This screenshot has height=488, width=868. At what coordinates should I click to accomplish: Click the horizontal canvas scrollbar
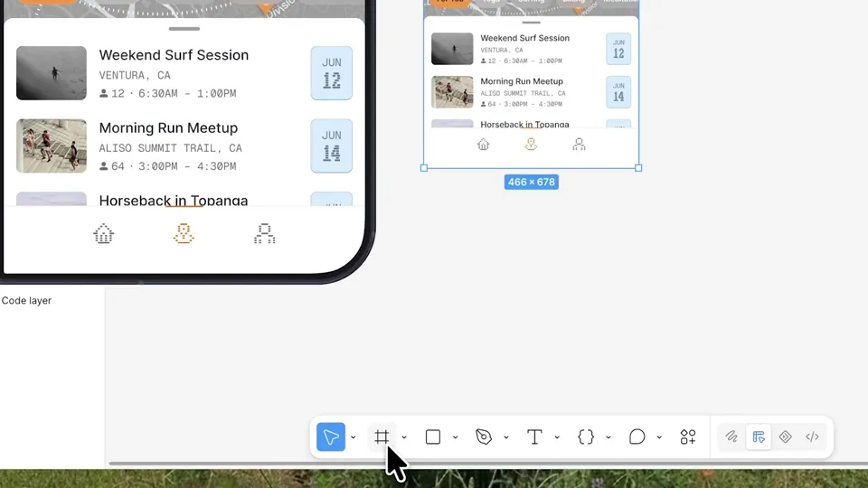[x=488, y=464]
